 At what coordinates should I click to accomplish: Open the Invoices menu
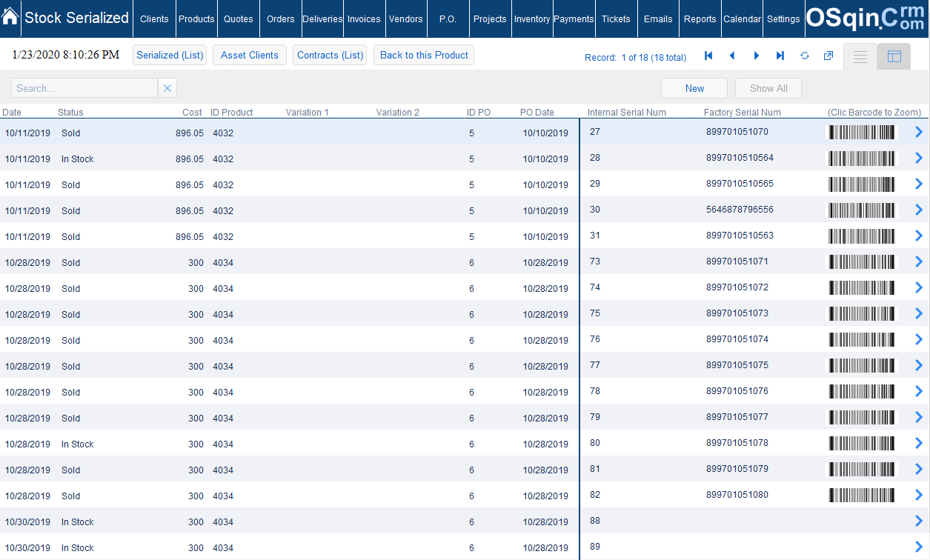tap(364, 19)
